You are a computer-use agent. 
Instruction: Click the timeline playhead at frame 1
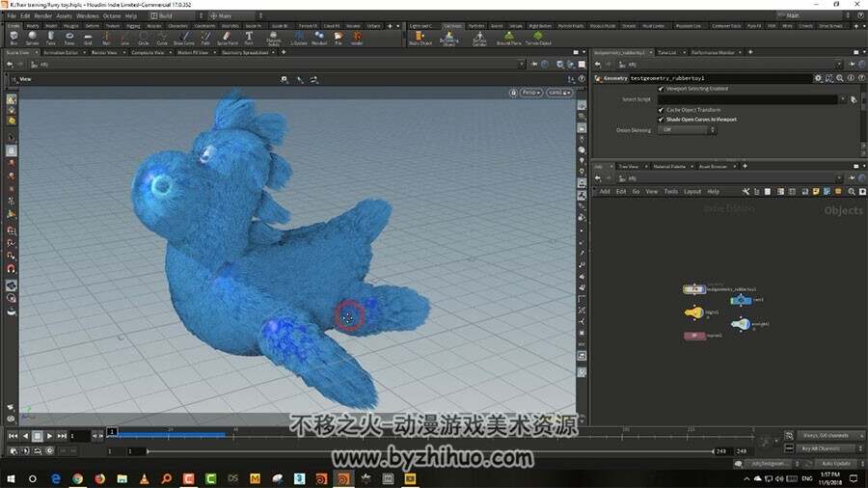(112, 431)
